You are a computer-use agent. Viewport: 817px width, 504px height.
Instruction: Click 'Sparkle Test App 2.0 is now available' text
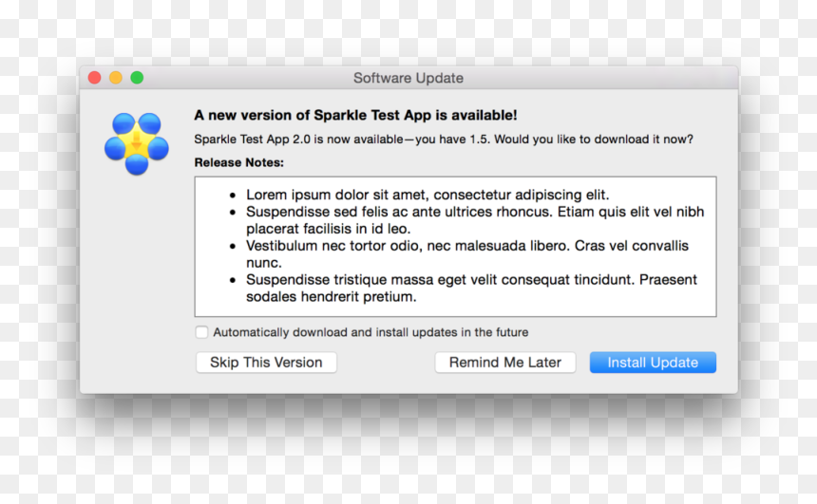coord(444,140)
